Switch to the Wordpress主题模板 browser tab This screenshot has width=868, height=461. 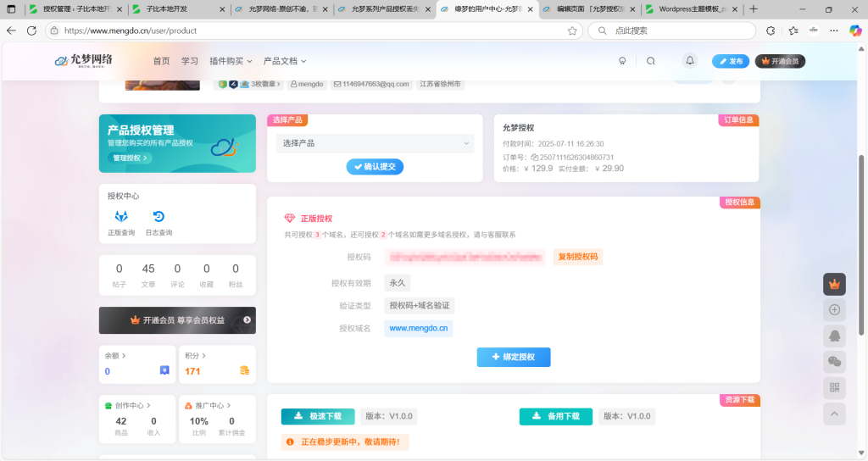pos(693,8)
